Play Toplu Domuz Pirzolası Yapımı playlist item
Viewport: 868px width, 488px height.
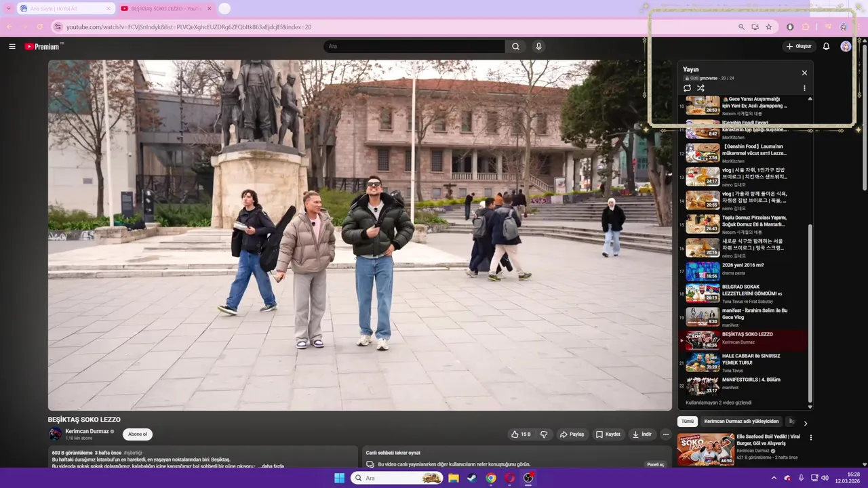pos(743,224)
